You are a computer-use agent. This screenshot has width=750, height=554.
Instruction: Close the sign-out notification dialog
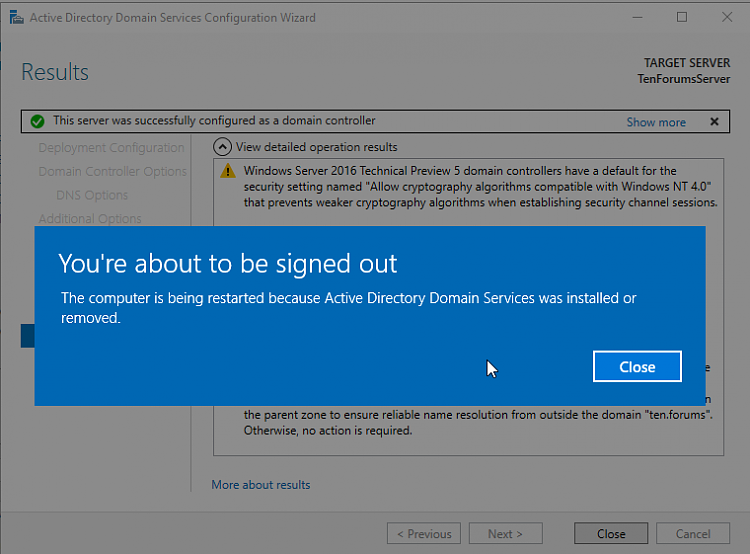coord(637,366)
